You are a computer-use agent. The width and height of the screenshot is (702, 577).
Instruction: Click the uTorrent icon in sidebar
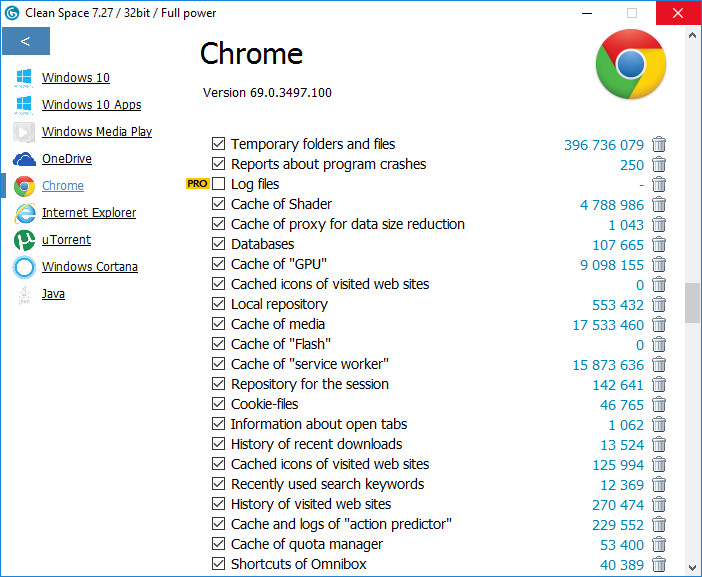25,240
